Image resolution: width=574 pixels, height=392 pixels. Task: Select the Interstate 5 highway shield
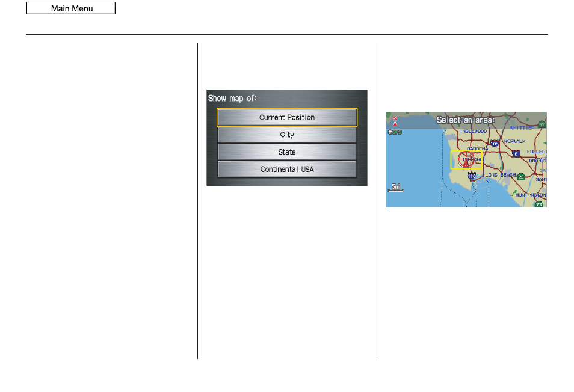tap(516, 153)
